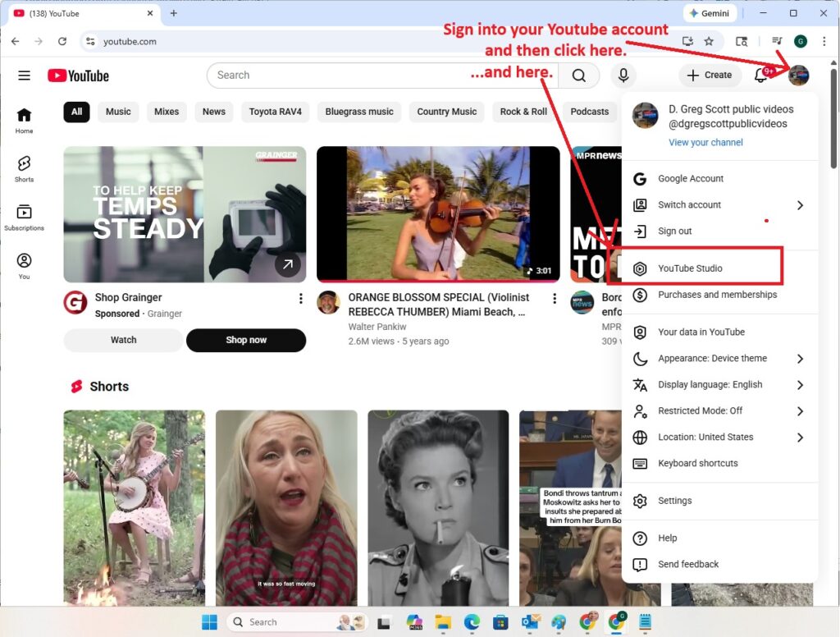Viewport: 840px width, 637px height.
Task: Select Home in the left sidebar
Action: pyautogui.click(x=24, y=117)
